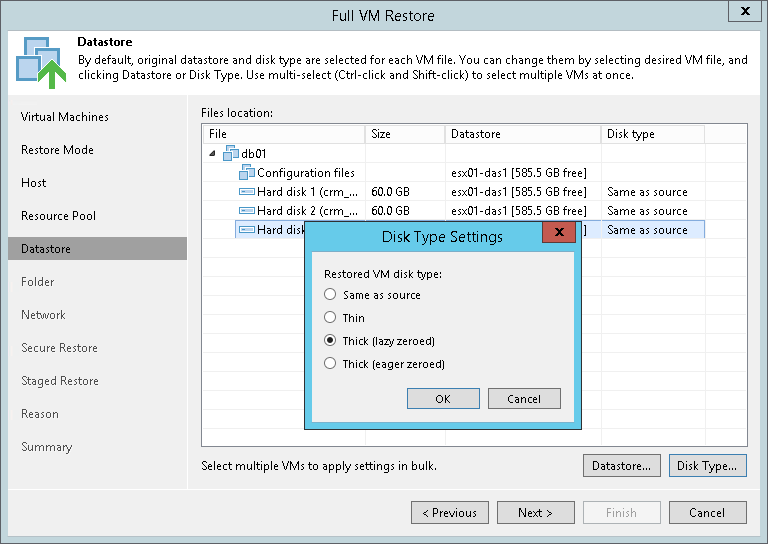Select Thick (lazy zeroed) disk type
768x544 pixels.
point(331,341)
